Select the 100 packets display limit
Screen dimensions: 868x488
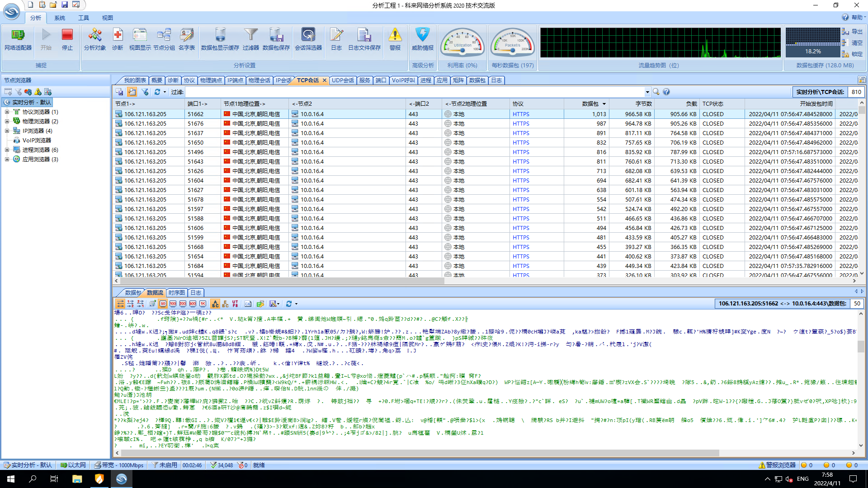tap(173, 304)
